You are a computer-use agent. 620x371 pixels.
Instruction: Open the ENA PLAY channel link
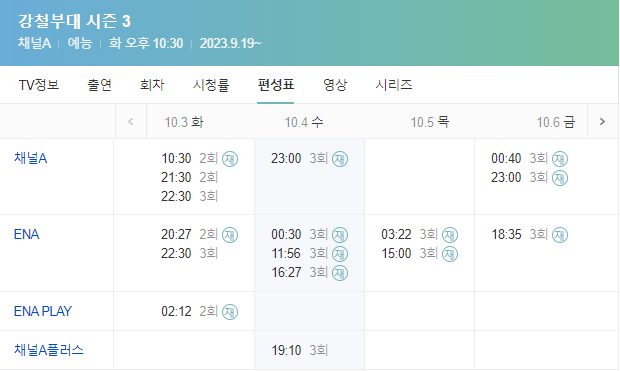pos(43,311)
